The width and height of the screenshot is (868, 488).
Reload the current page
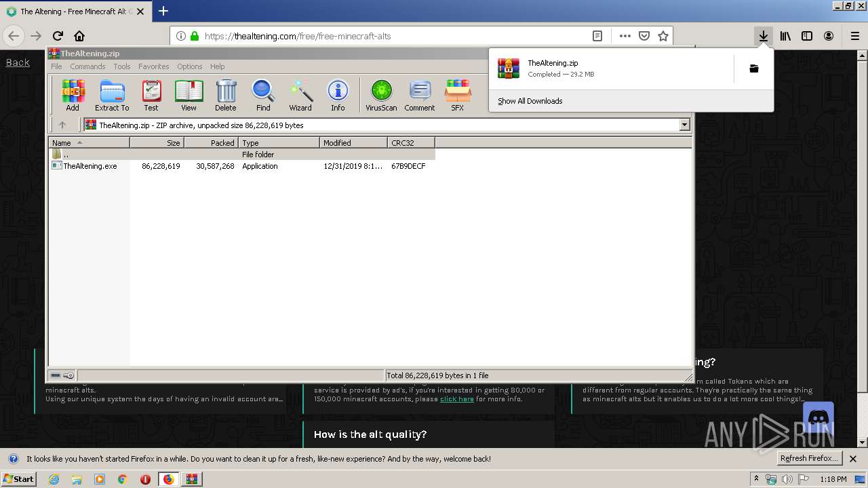[x=58, y=36]
